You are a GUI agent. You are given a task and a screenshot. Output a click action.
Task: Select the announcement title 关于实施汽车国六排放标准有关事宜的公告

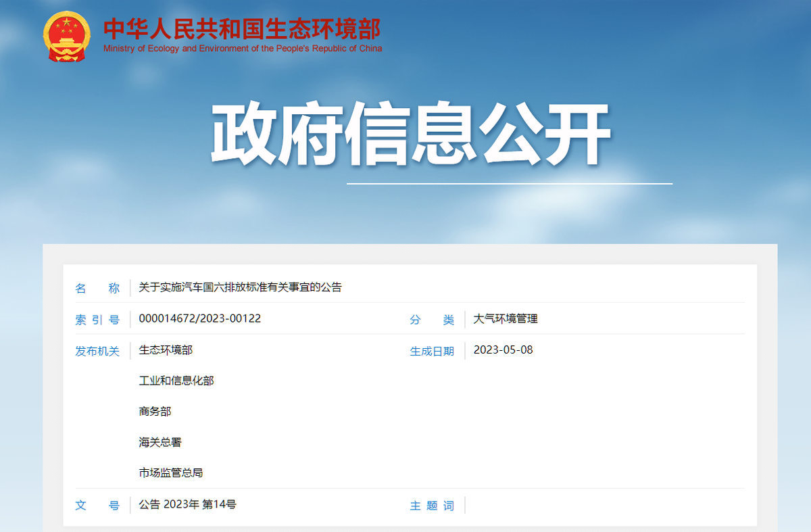pos(240,287)
